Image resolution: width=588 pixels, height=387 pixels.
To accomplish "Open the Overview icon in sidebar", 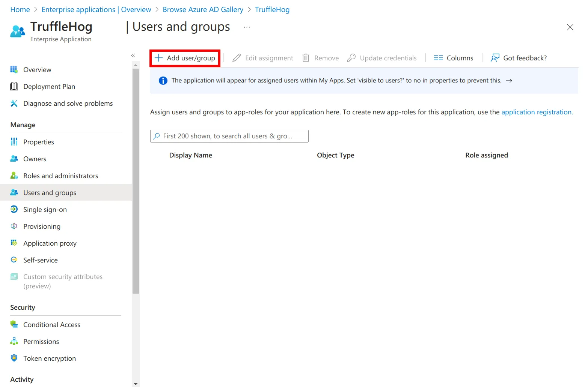I will 14,69.
